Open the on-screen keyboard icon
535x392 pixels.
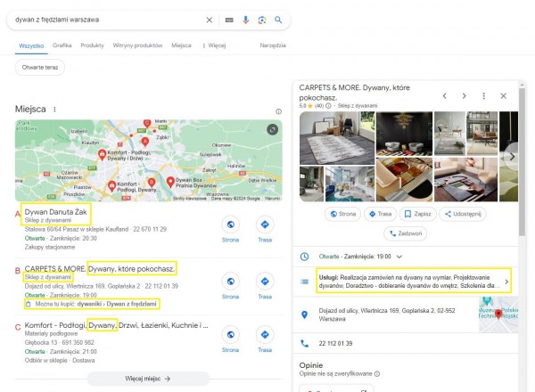(229, 20)
